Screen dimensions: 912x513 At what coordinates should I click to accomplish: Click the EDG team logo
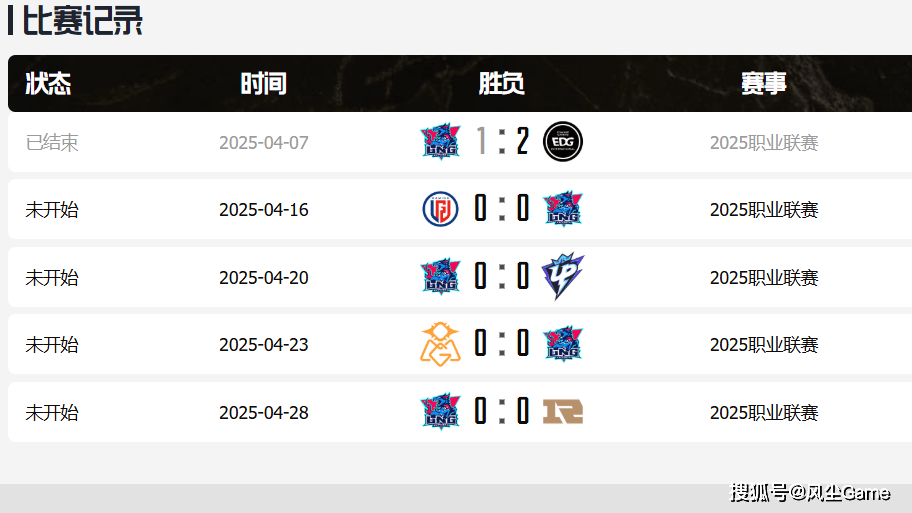[562, 141]
